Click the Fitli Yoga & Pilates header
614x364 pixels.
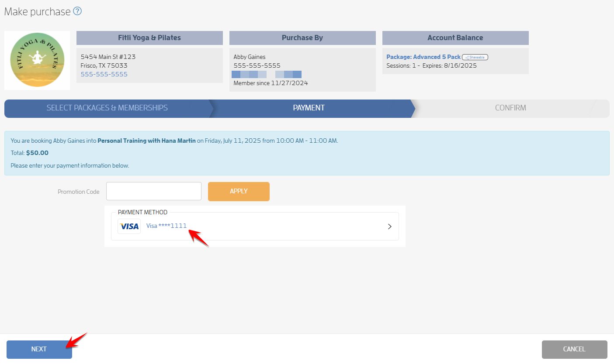[149, 38]
